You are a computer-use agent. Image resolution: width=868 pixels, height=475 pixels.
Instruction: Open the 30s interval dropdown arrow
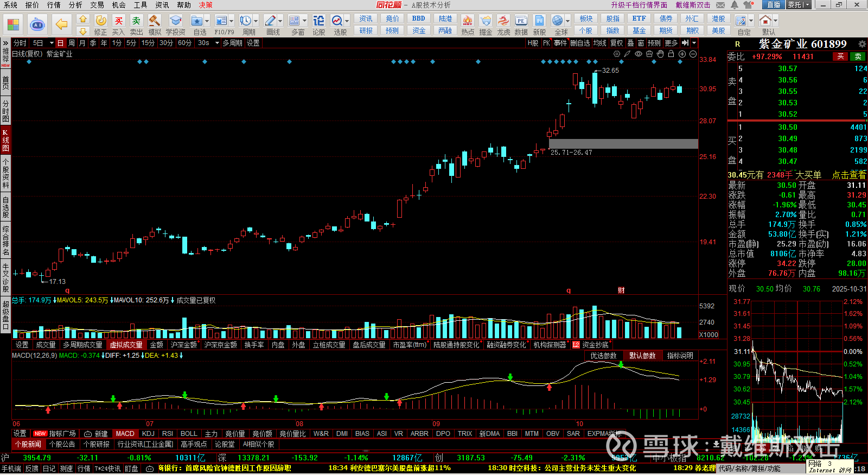[217, 43]
